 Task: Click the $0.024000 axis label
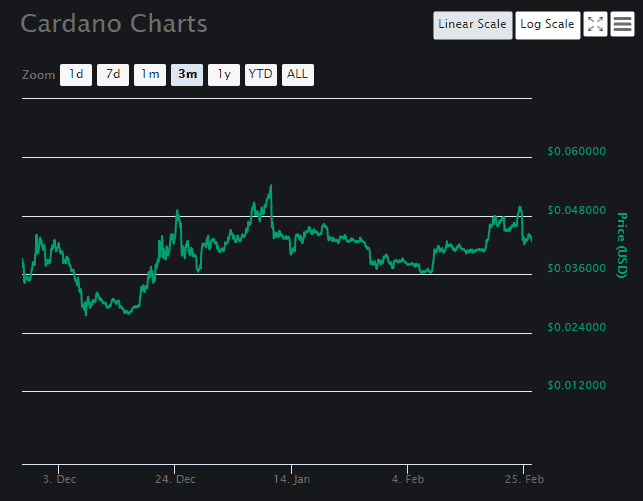point(577,327)
